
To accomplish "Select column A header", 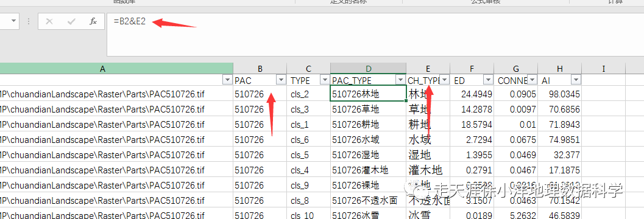I will coord(103,69).
